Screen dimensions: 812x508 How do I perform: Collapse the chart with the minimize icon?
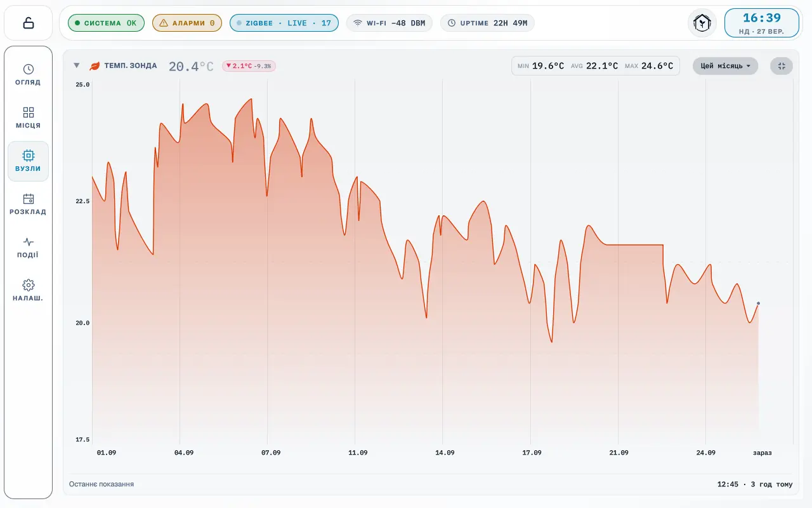[782, 66]
